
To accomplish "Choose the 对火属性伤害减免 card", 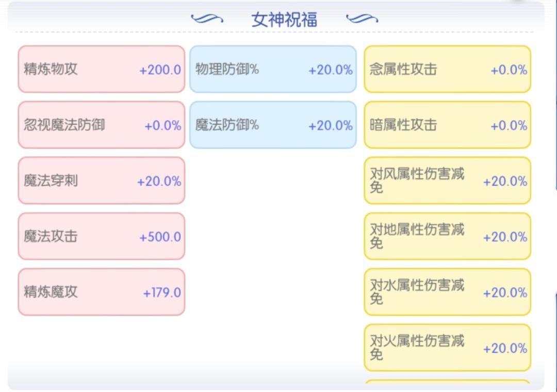I will click(x=447, y=348).
